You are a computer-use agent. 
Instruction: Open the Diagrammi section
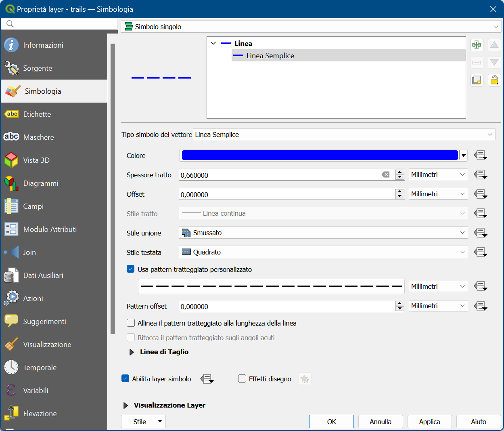tap(54, 183)
